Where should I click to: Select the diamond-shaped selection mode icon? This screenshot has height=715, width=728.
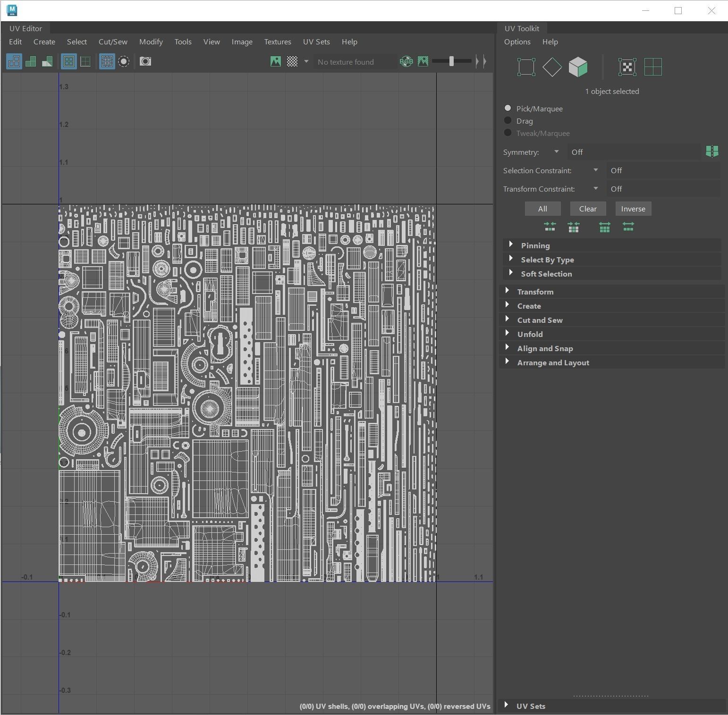click(552, 67)
